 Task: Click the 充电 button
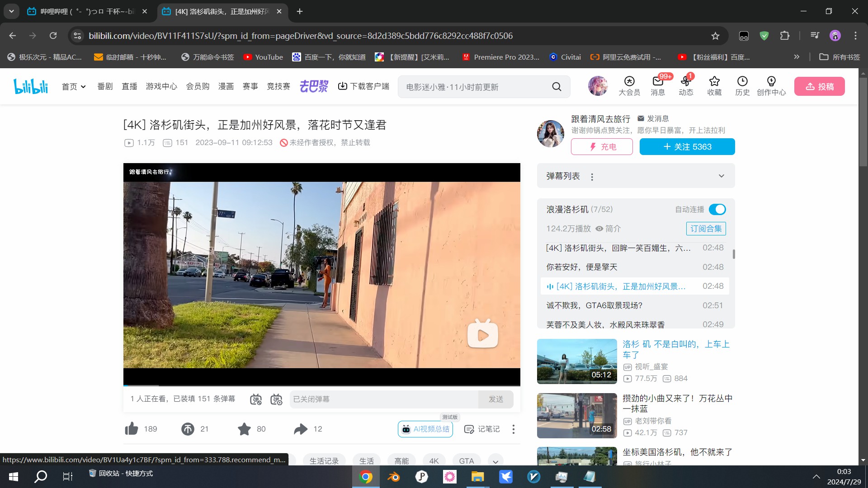click(x=602, y=147)
